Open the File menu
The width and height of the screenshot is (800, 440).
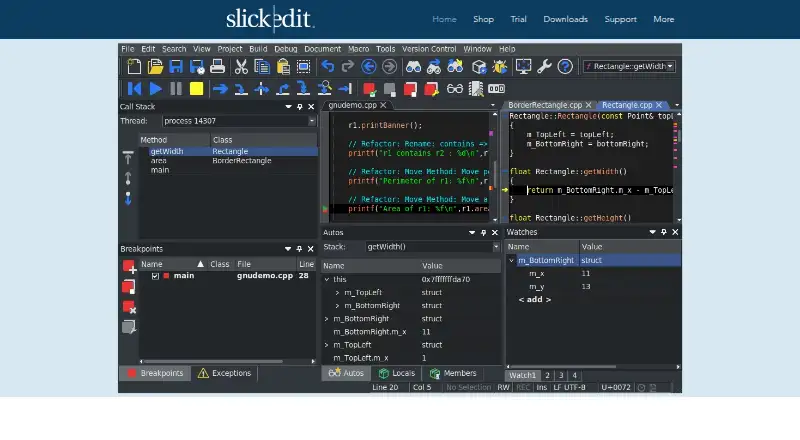pyautogui.click(x=128, y=49)
